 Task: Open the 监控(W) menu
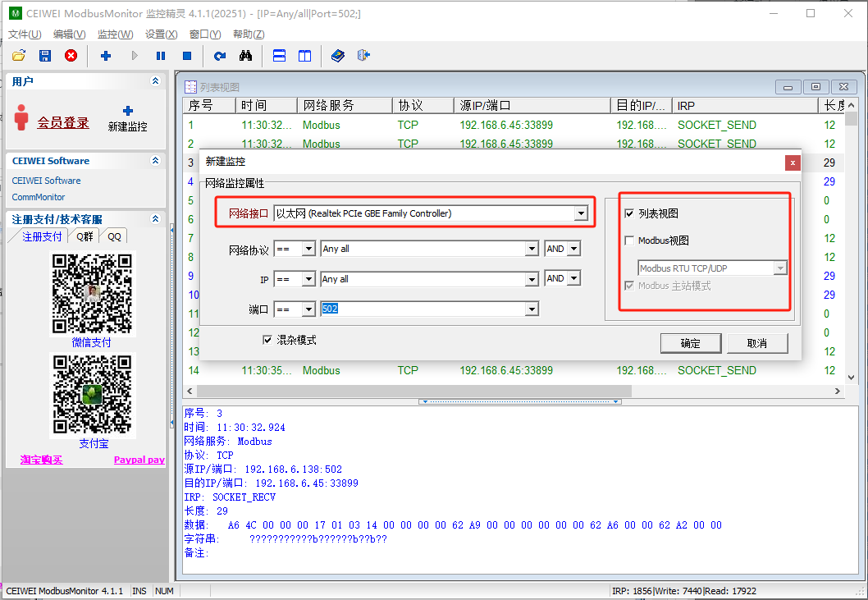115,34
